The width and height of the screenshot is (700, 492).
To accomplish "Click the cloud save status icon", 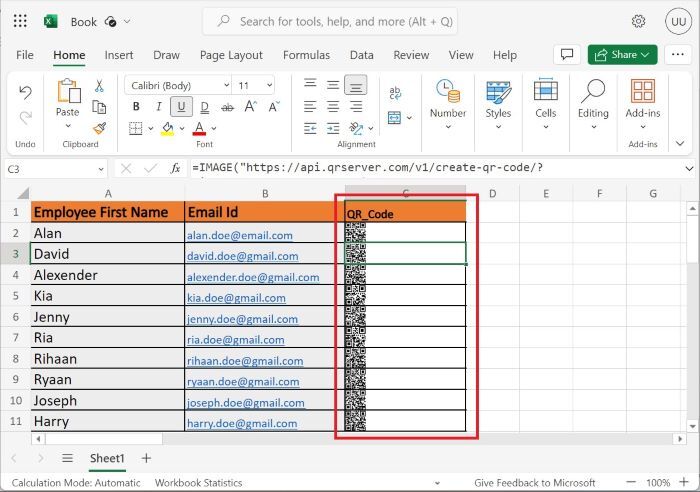I will pos(110,21).
